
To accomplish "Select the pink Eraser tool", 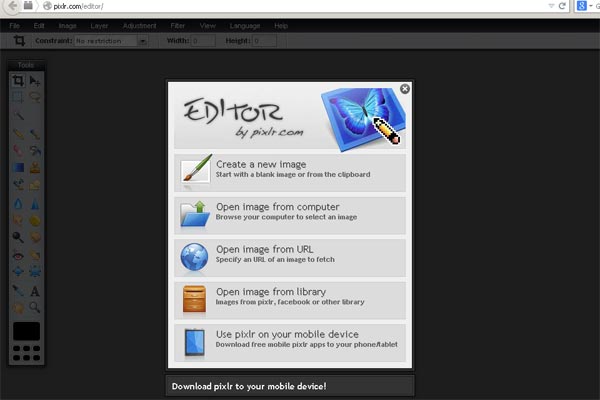I will point(18,150).
